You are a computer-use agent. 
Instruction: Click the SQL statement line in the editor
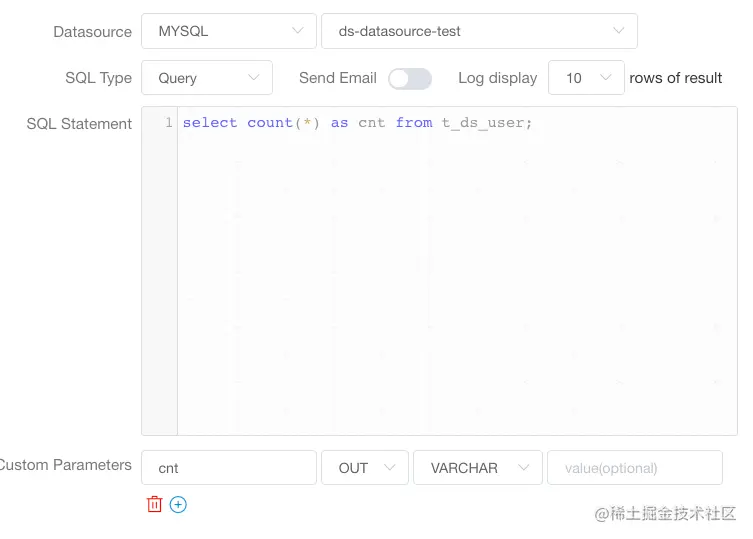point(357,123)
